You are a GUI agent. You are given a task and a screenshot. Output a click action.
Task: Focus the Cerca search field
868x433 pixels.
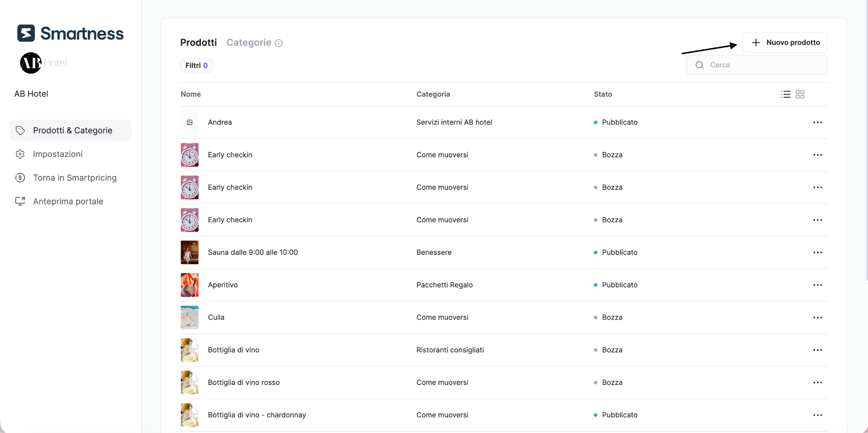pyautogui.click(x=757, y=65)
